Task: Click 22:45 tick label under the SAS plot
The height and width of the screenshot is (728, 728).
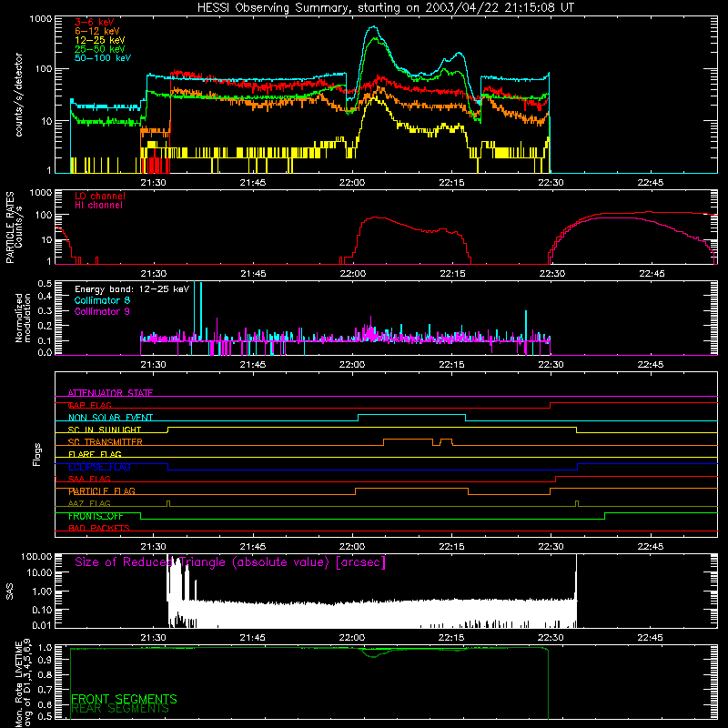Action: pyautogui.click(x=650, y=638)
